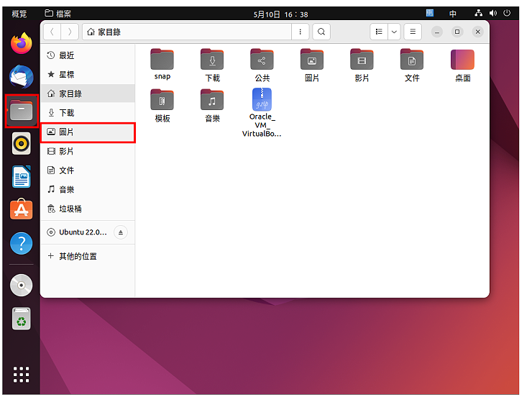Launch LibreOffice Writer from the dock
The width and height of the screenshot is (532, 402).
click(22, 177)
